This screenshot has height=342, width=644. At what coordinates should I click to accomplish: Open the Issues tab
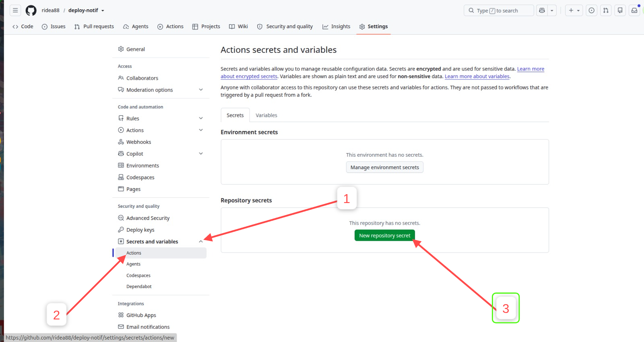pyautogui.click(x=54, y=27)
